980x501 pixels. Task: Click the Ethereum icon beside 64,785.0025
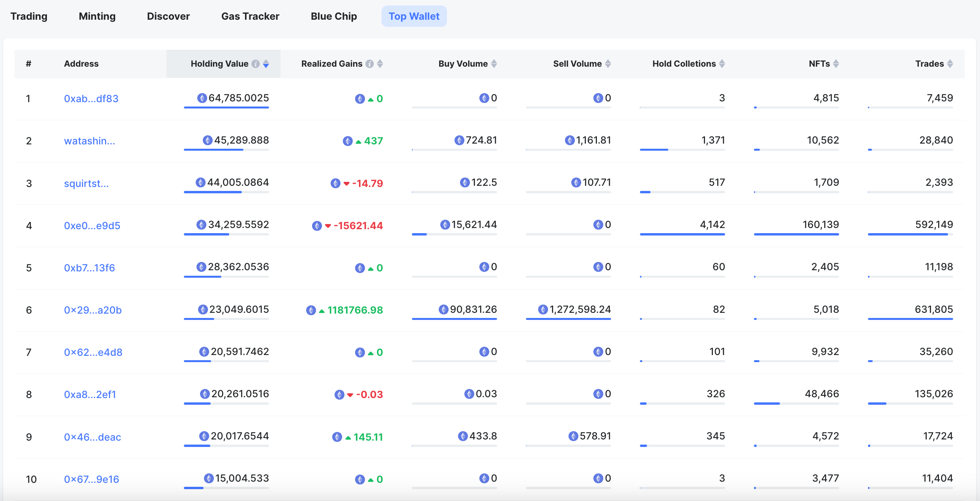click(x=202, y=98)
